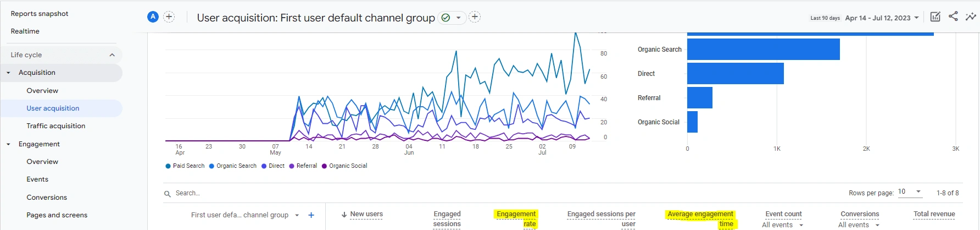The height and width of the screenshot is (230, 980).
Task: Collapse the Life cycle section
Action: click(x=112, y=55)
